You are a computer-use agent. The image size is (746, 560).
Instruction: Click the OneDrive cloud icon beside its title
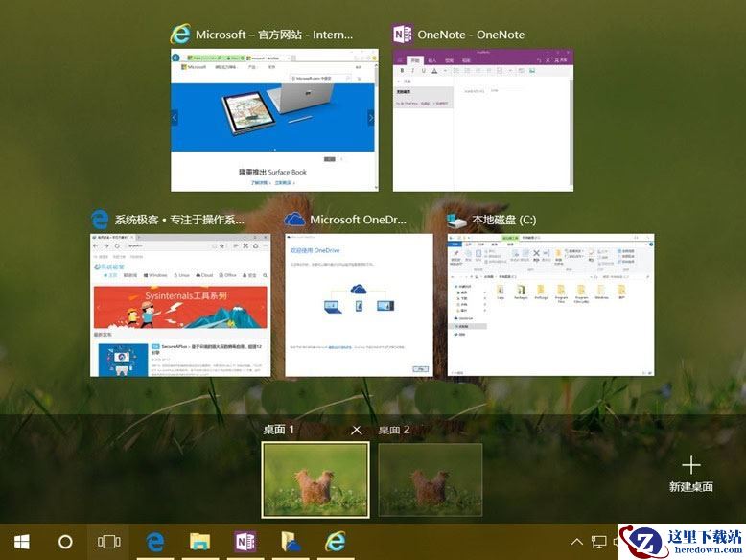pos(294,220)
